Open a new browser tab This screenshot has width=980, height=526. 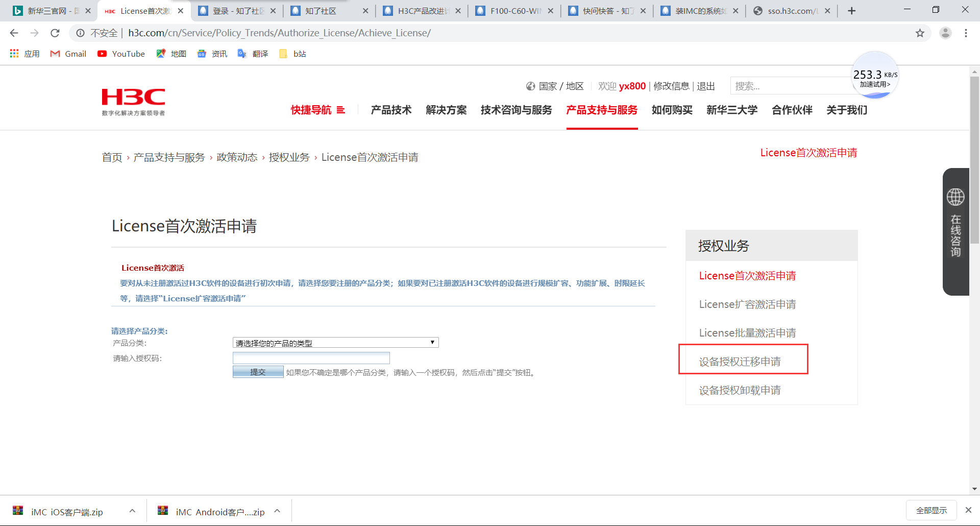(x=851, y=11)
